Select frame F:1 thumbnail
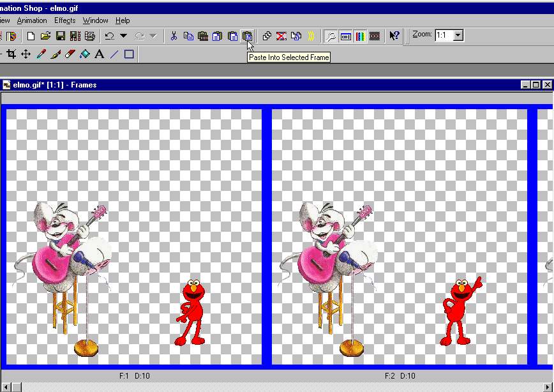This screenshot has width=554, height=392. [134, 237]
